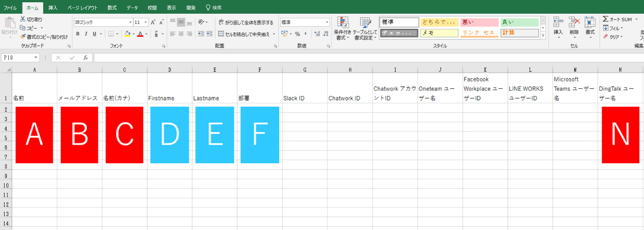Click the Cut (切り取り) scissors icon
Image resolution: width=644 pixels, height=230 pixels.
click(23, 19)
